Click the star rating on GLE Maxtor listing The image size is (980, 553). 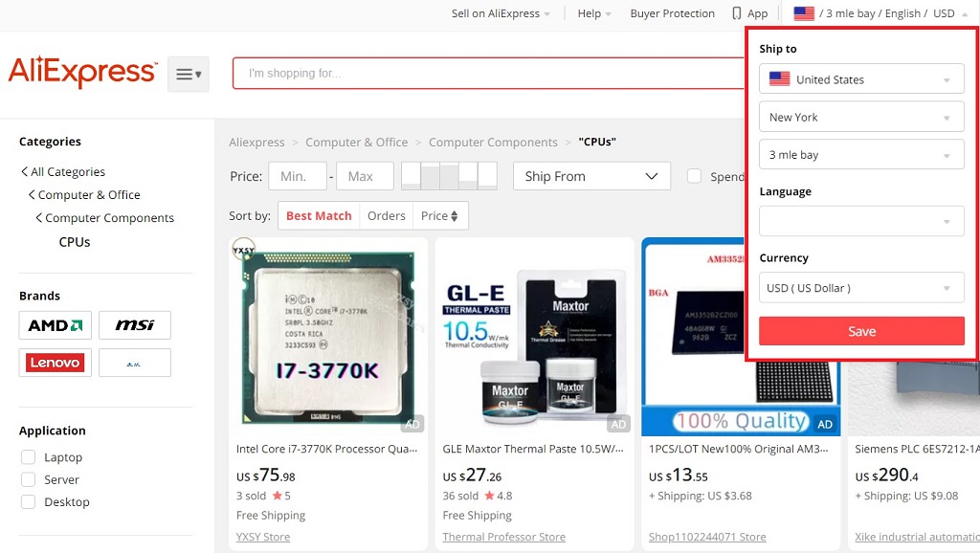point(498,496)
